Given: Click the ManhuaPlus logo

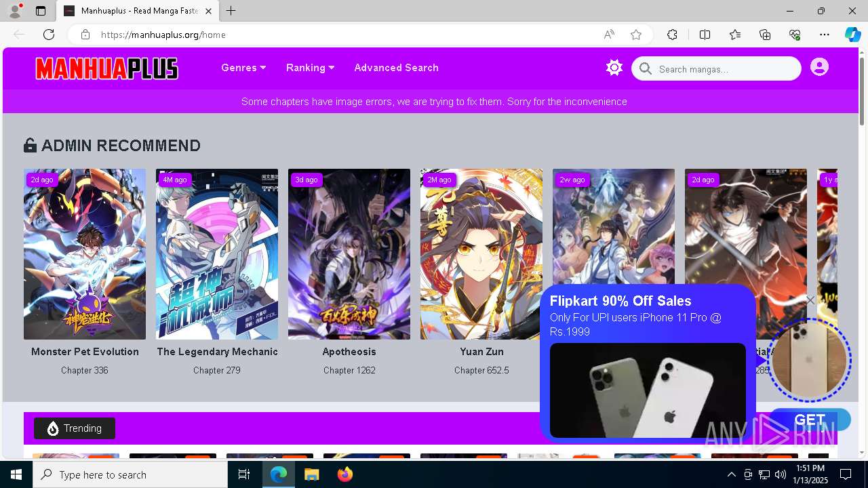Looking at the screenshot, I should (x=107, y=68).
